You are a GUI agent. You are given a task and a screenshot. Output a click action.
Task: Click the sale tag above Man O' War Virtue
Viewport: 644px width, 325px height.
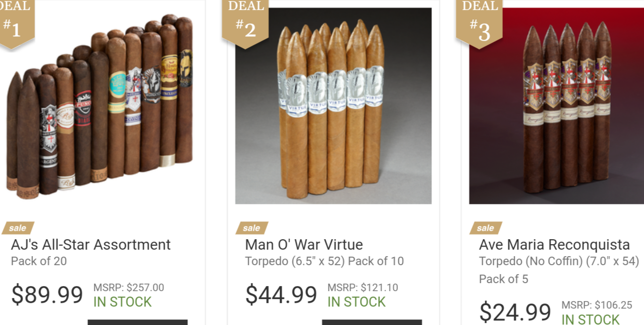pos(252,228)
